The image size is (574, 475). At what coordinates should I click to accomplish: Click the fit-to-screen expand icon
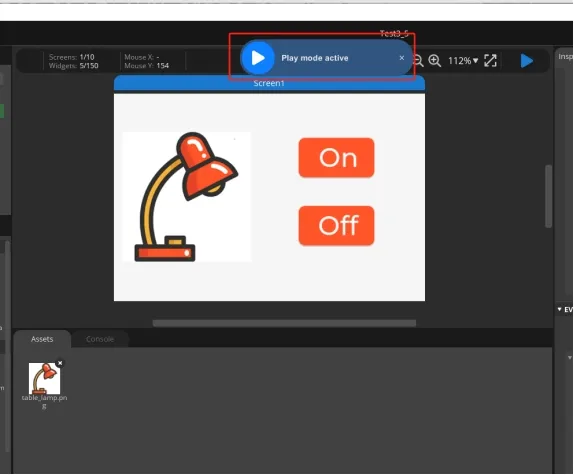[491, 61]
